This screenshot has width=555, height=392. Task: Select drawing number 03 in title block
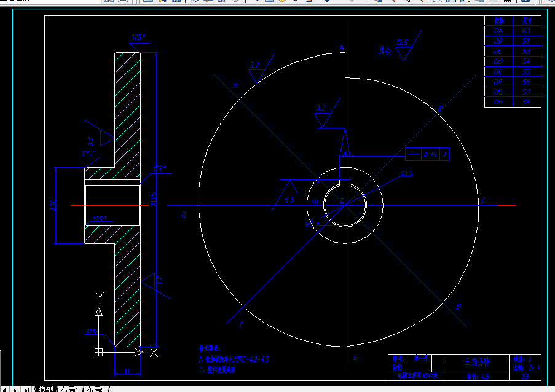coord(525,377)
